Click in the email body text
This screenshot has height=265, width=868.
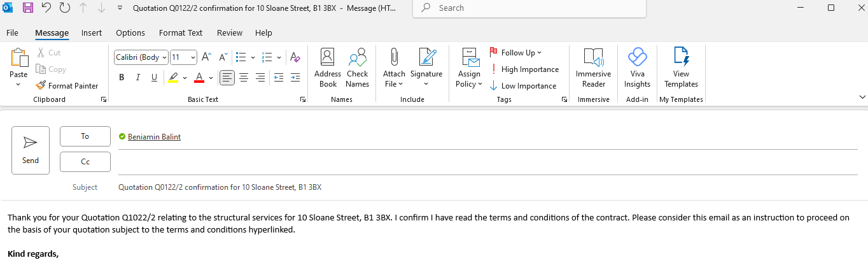428,224
